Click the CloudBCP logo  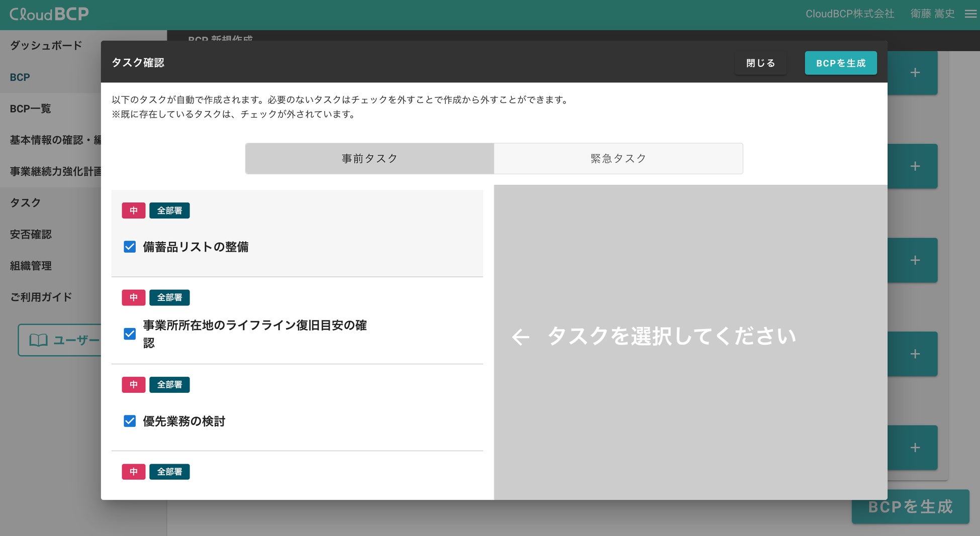49,14
